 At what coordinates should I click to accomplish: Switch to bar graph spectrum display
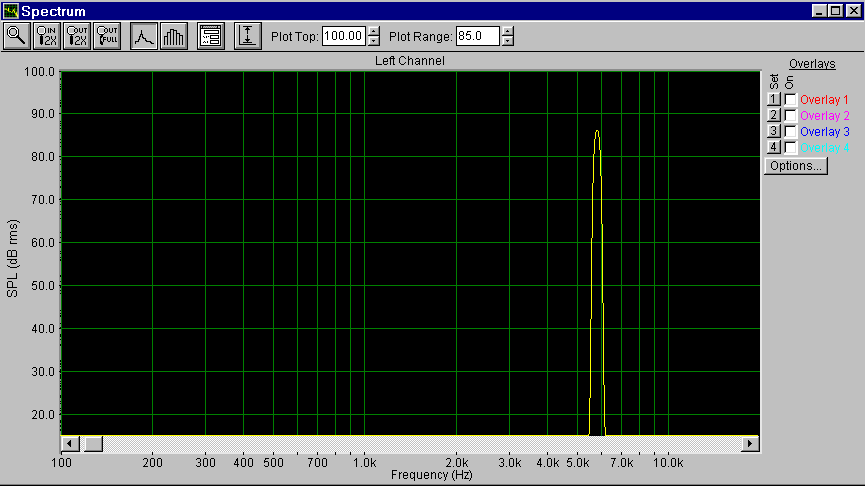174,36
